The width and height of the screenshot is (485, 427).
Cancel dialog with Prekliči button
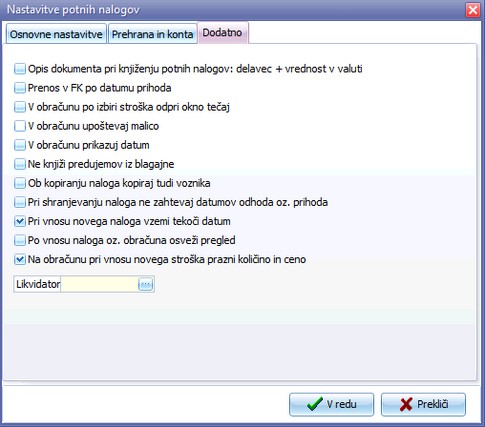423,404
